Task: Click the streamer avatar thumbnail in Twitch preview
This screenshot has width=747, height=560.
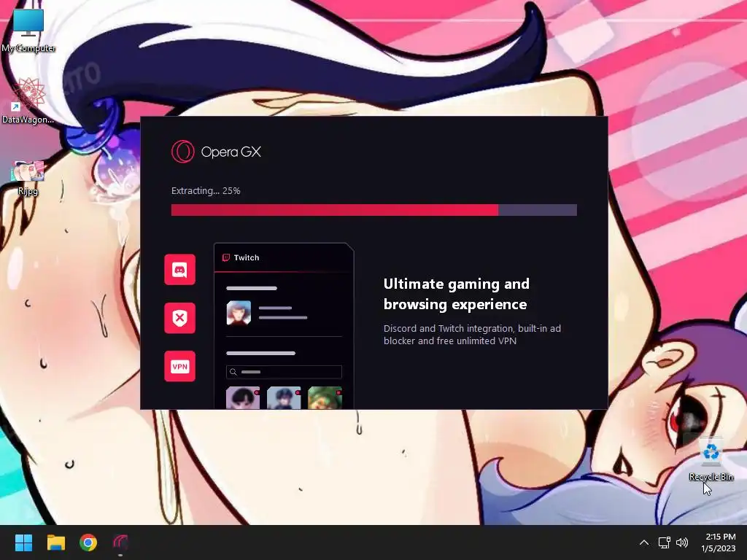Action: (239, 313)
